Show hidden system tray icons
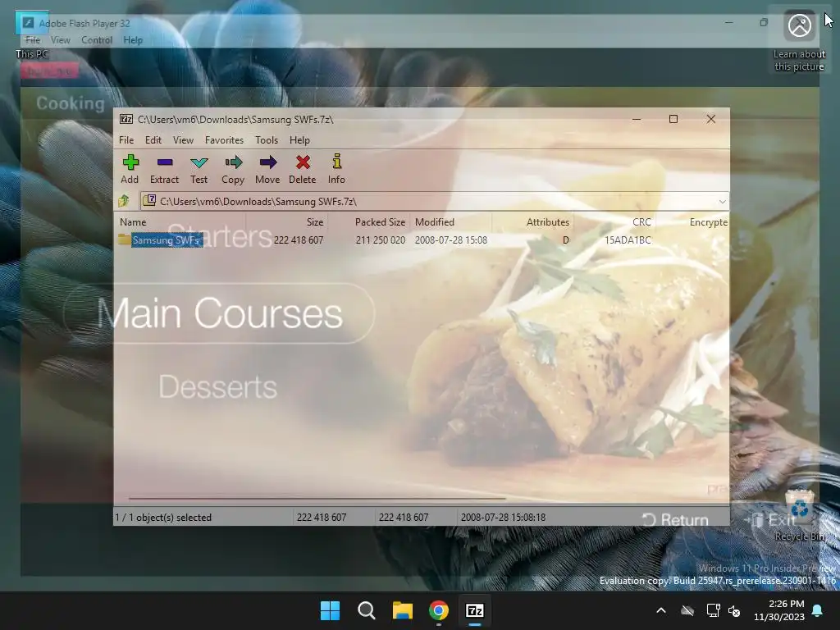The height and width of the screenshot is (630, 840). [x=661, y=610]
